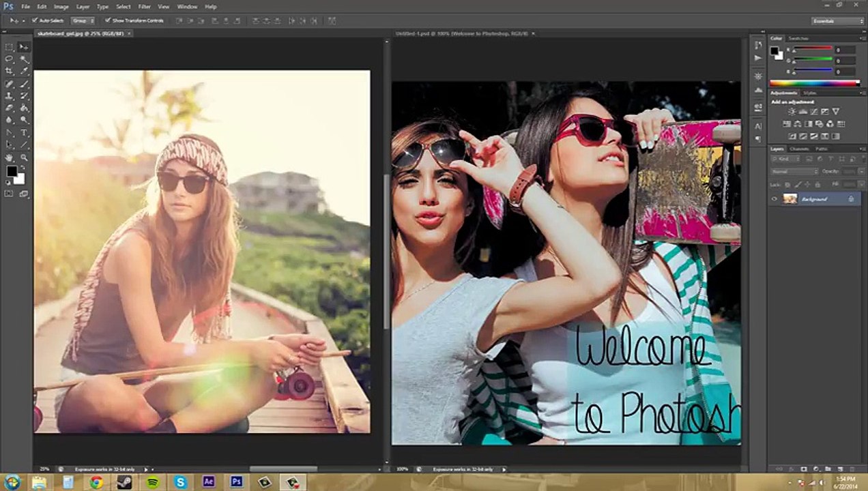
Task: Click Background layer lock icon
Action: click(850, 199)
